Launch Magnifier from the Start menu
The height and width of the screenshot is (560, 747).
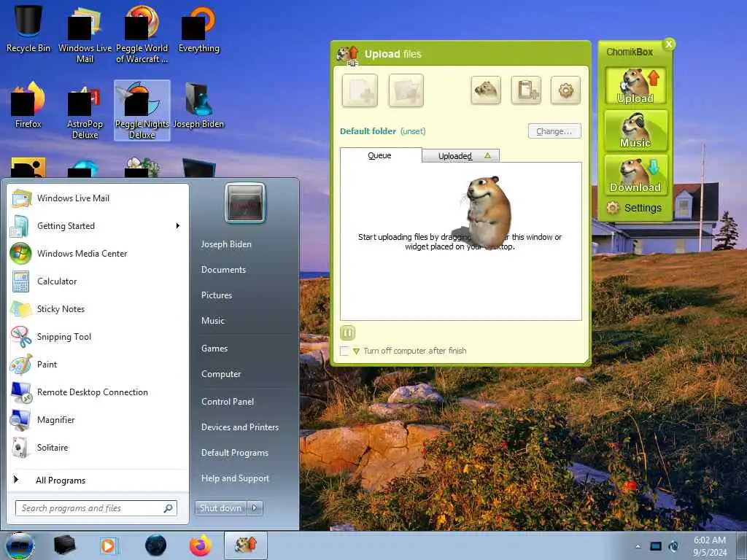pos(98,419)
